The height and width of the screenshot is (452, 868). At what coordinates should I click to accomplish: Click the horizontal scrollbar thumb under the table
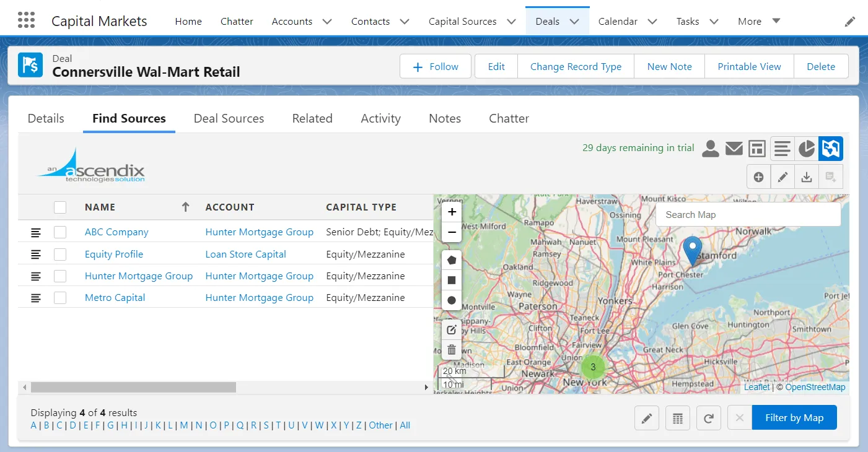click(133, 387)
